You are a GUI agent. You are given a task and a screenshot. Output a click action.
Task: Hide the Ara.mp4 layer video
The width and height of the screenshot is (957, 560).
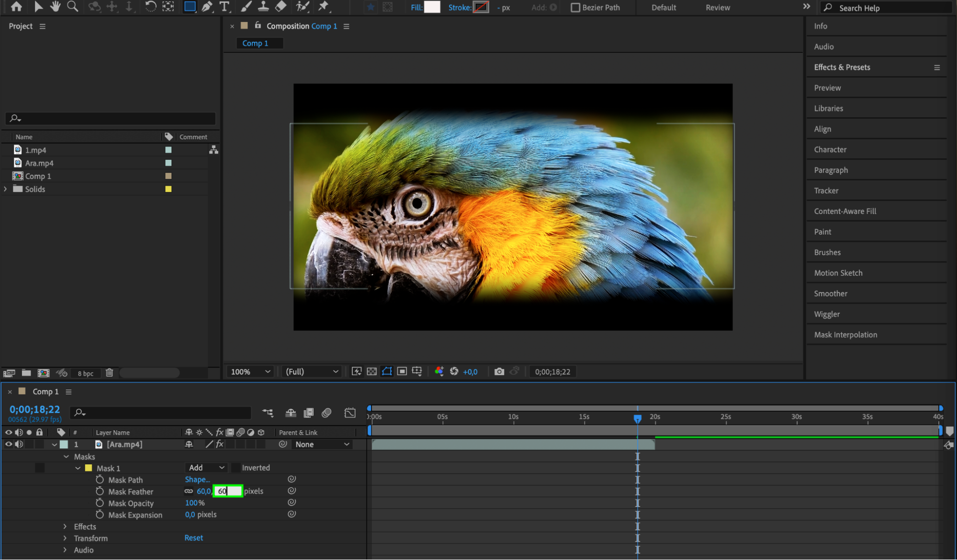click(8, 444)
